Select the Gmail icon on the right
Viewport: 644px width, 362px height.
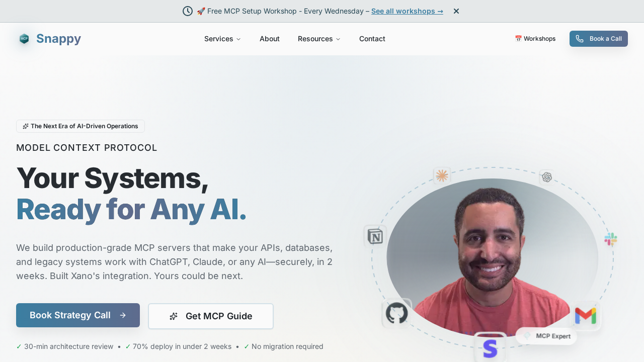click(585, 316)
